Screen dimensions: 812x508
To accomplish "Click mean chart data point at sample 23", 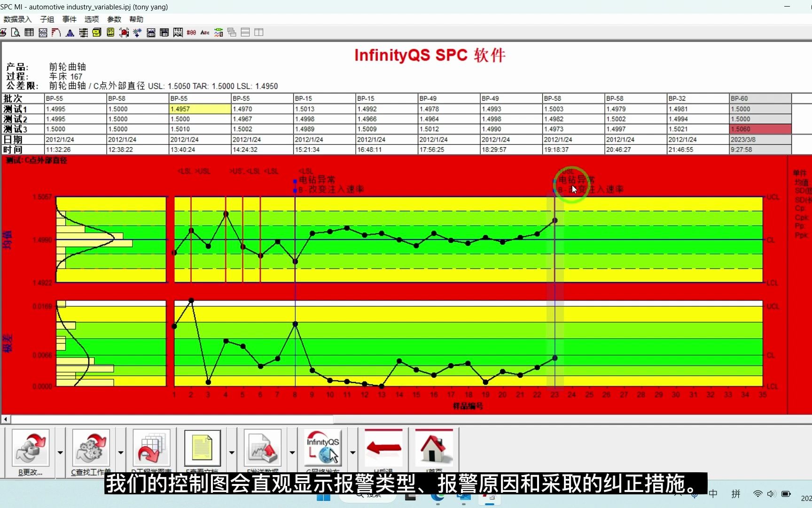I will click(555, 220).
